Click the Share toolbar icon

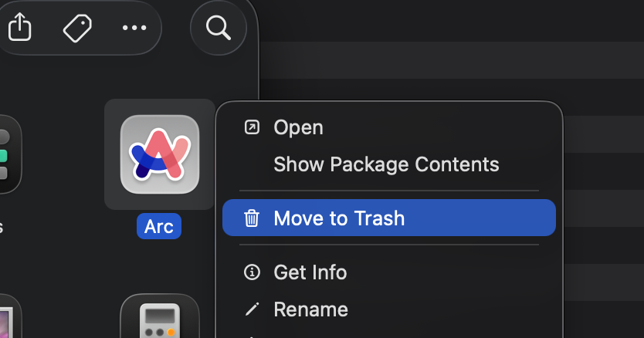pyautogui.click(x=20, y=27)
